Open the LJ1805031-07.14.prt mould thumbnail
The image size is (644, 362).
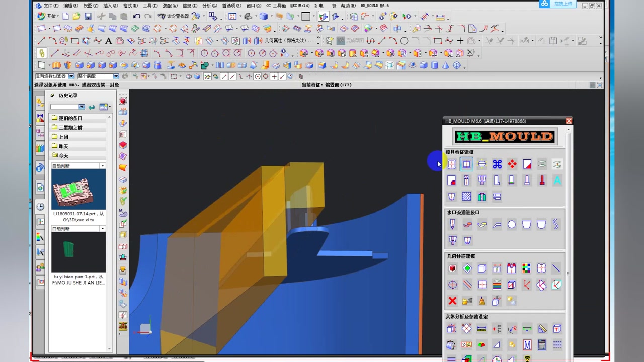[x=78, y=190]
